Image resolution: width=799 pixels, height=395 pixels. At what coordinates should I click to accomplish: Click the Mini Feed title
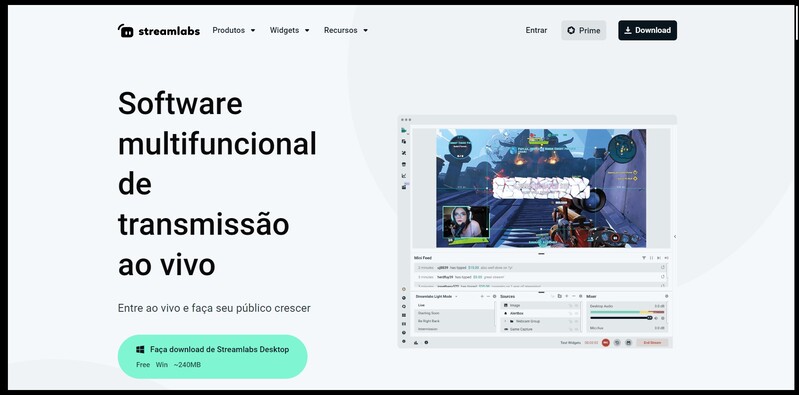click(423, 258)
